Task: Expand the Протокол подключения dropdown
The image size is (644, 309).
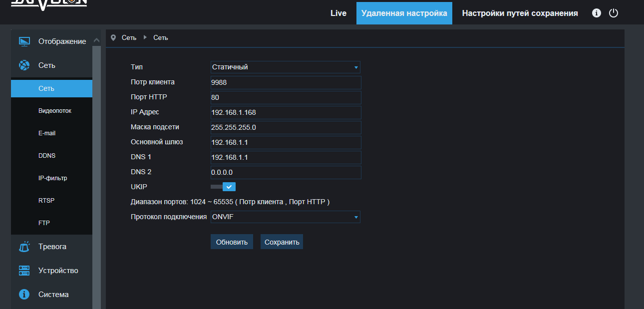Action: click(x=285, y=217)
